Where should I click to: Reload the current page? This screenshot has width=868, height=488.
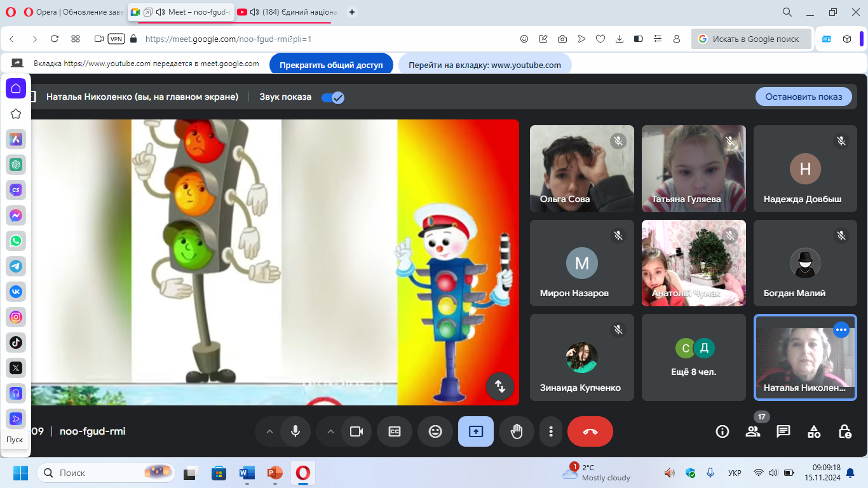pos(55,39)
